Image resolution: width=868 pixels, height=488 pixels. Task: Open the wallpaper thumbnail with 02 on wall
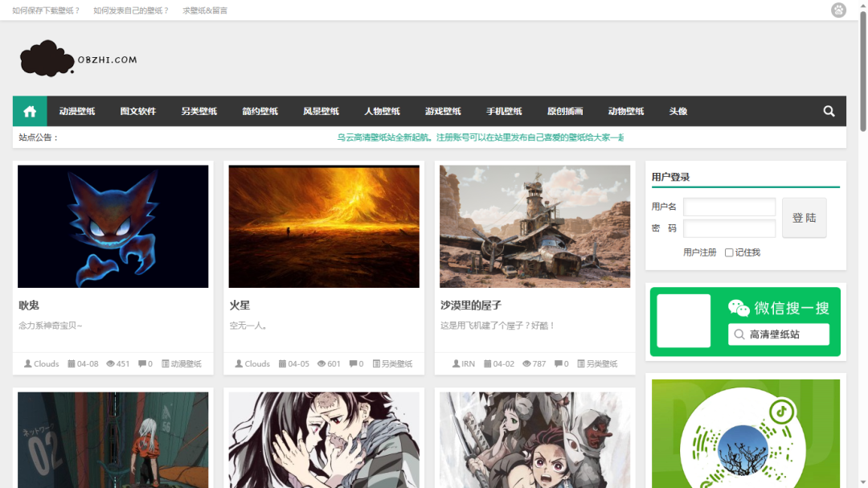click(113, 441)
